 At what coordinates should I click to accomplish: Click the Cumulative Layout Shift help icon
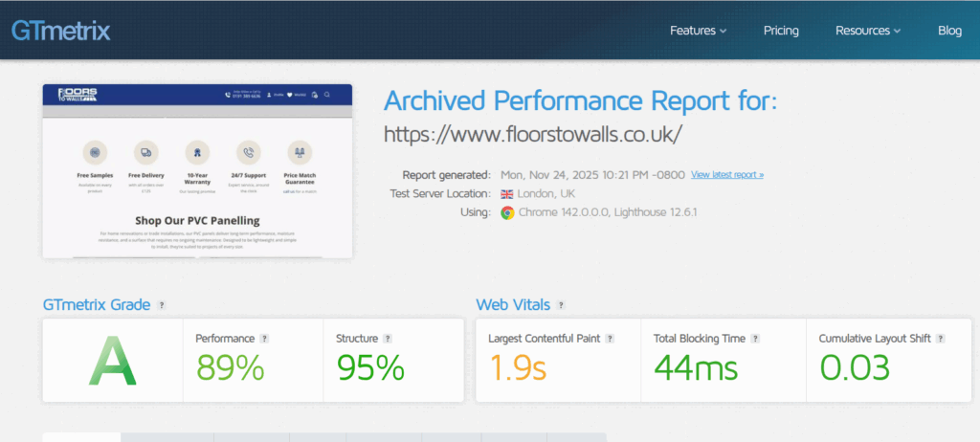(x=941, y=339)
